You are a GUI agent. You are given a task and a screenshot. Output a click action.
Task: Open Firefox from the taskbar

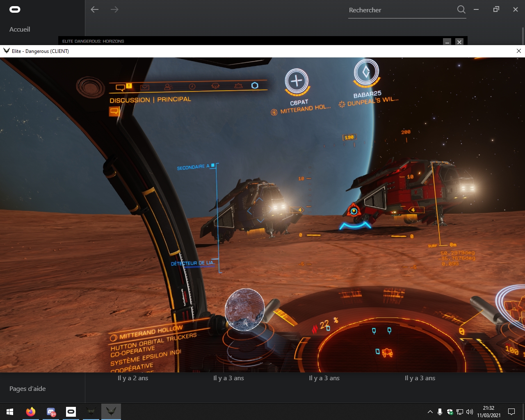click(31, 412)
